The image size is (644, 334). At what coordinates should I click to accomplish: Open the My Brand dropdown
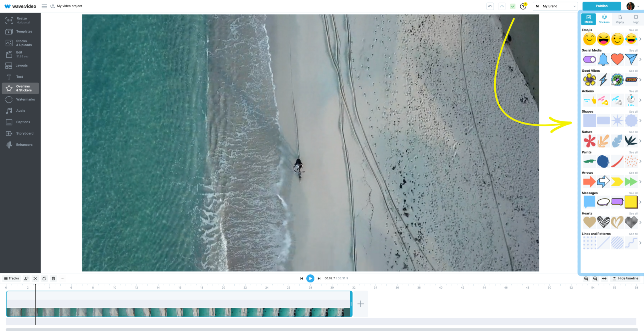tap(555, 6)
